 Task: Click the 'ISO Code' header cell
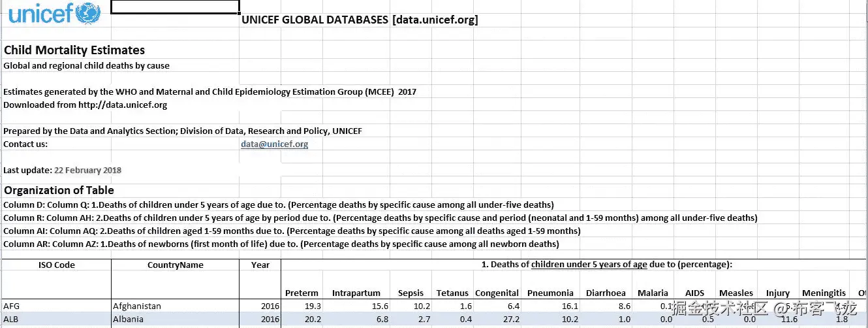pos(56,265)
